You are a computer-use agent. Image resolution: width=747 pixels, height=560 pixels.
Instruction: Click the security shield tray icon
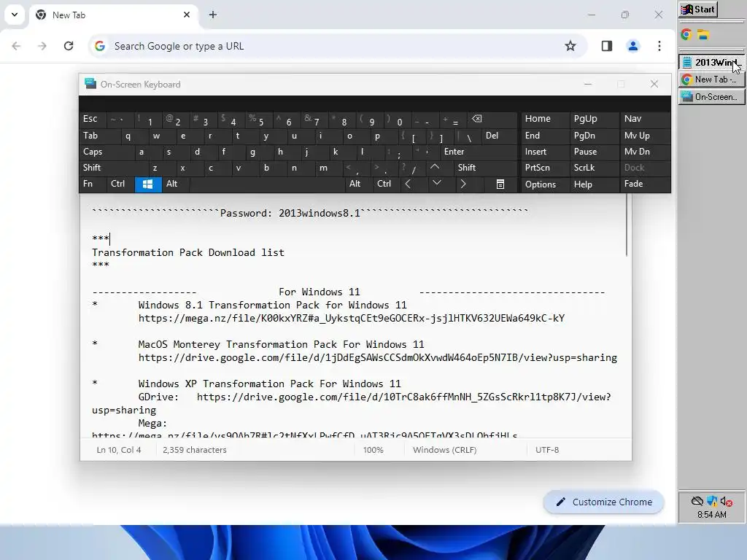(x=712, y=501)
